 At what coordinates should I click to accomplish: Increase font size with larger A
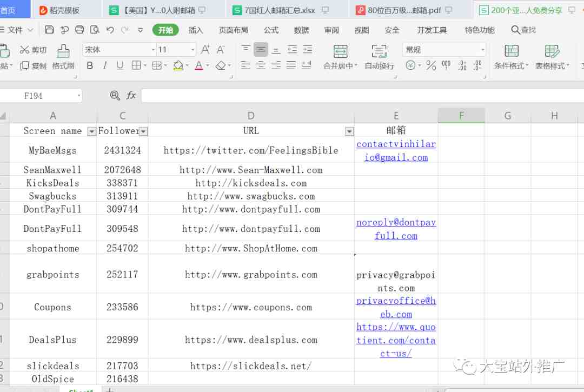click(x=205, y=50)
